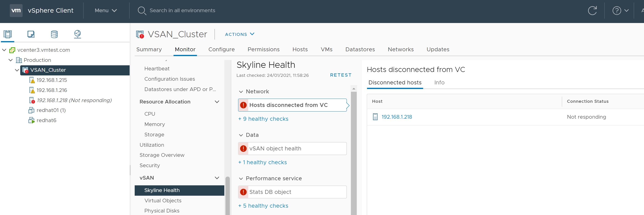This screenshot has height=215, width=644.
Task: Open the Menu dropdown
Action: [x=105, y=11]
